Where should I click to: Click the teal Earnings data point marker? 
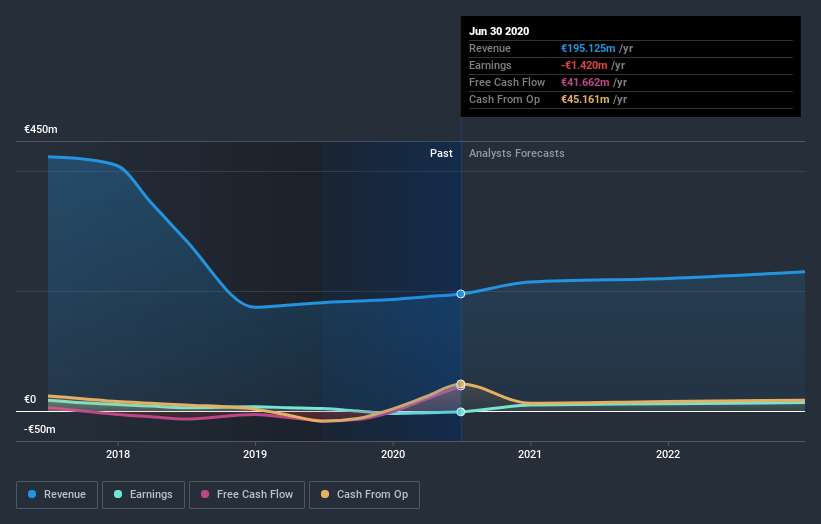[461, 412]
